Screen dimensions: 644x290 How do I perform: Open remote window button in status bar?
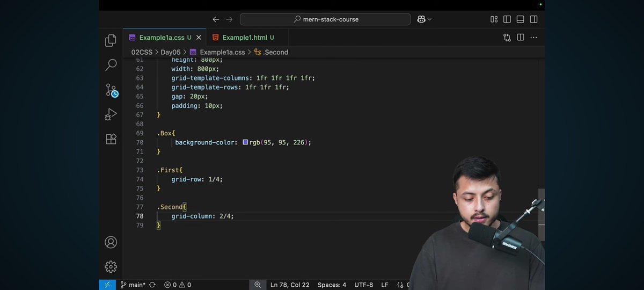pos(107,285)
